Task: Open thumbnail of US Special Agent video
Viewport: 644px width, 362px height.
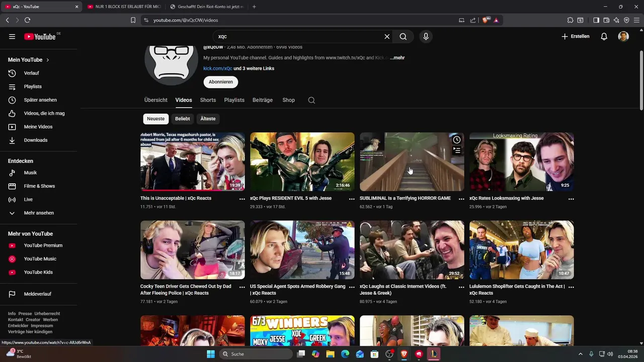Action: [302, 250]
